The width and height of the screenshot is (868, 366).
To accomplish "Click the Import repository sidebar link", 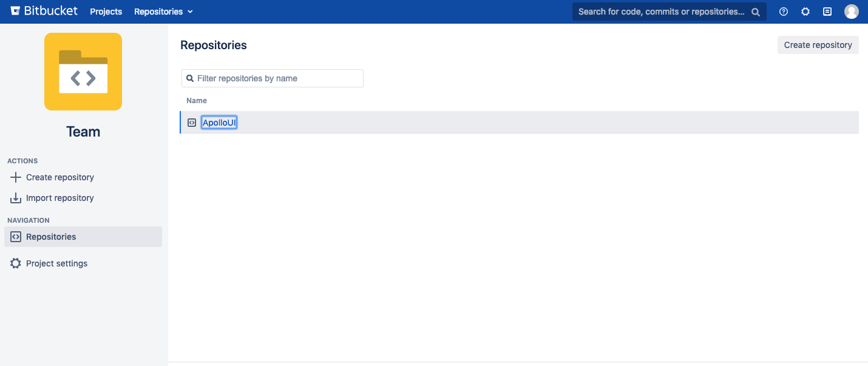I will [x=59, y=198].
